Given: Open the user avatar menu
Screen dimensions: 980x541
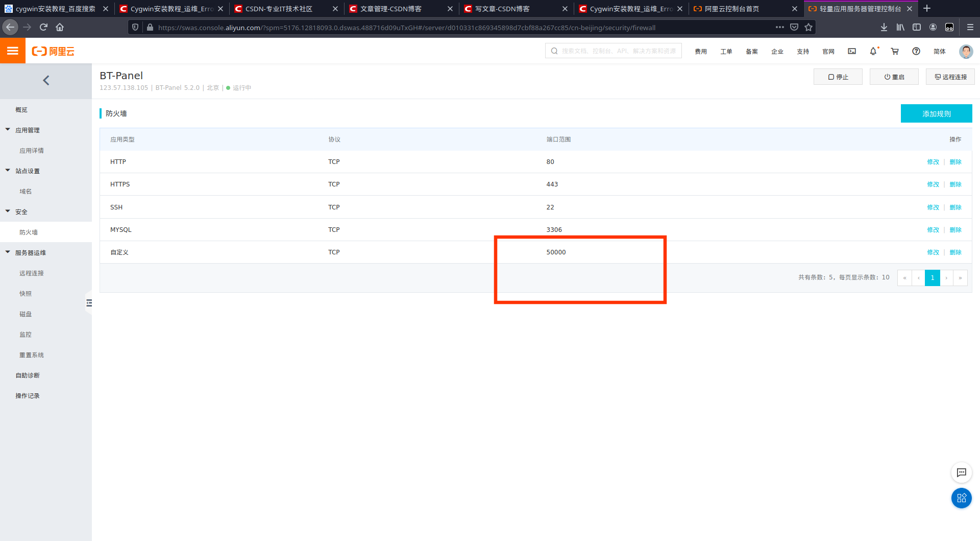Looking at the screenshot, I should click(x=966, y=51).
